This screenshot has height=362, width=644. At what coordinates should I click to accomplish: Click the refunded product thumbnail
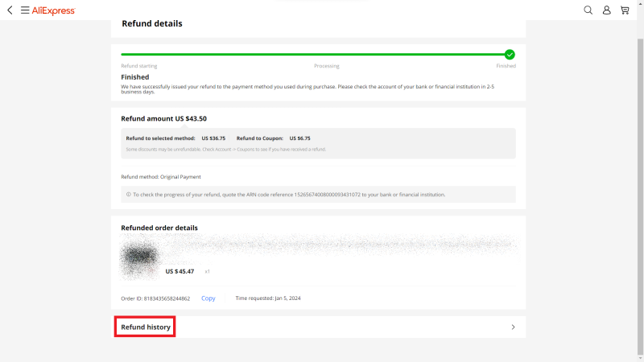pos(140,258)
